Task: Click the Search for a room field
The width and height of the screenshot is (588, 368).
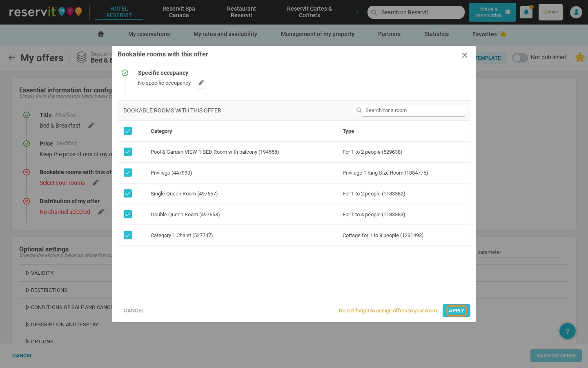Action: pyautogui.click(x=413, y=110)
